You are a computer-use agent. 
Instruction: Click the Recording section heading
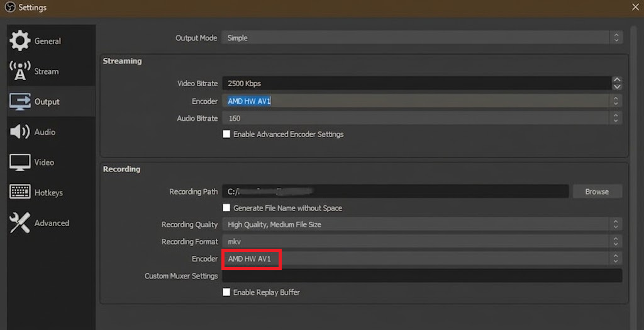[x=121, y=169]
